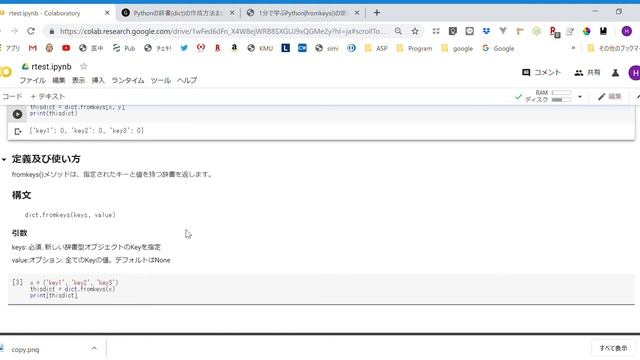Viewport: 640px width, 360px height.
Task: Click the Colab logo icon
Action: (x=5, y=72)
